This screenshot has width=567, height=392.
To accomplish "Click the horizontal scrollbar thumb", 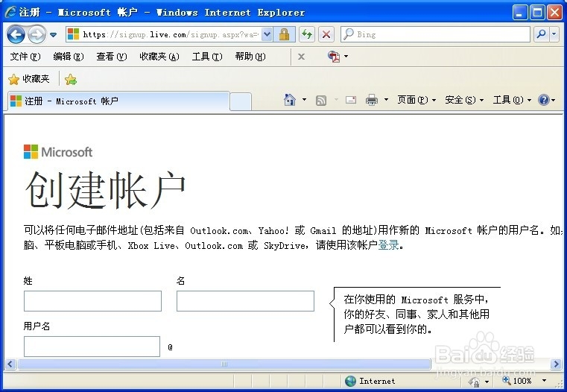I will point(224,364).
